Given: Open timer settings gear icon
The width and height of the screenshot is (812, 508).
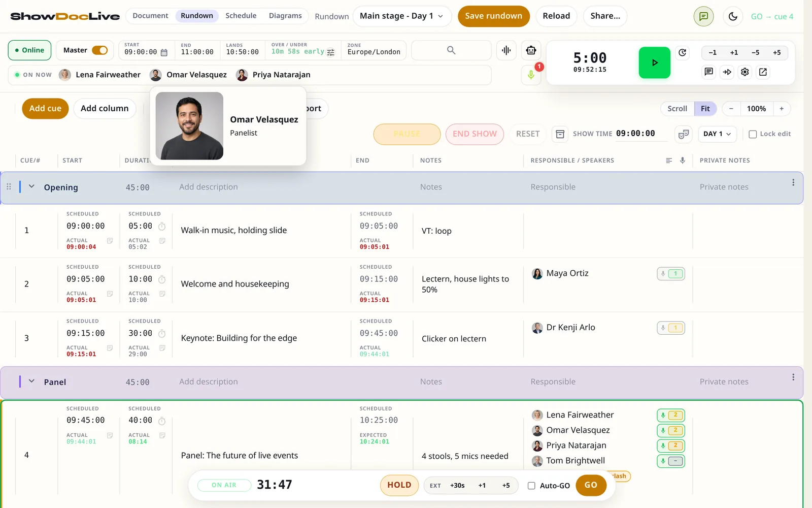Looking at the screenshot, I should pos(745,72).
